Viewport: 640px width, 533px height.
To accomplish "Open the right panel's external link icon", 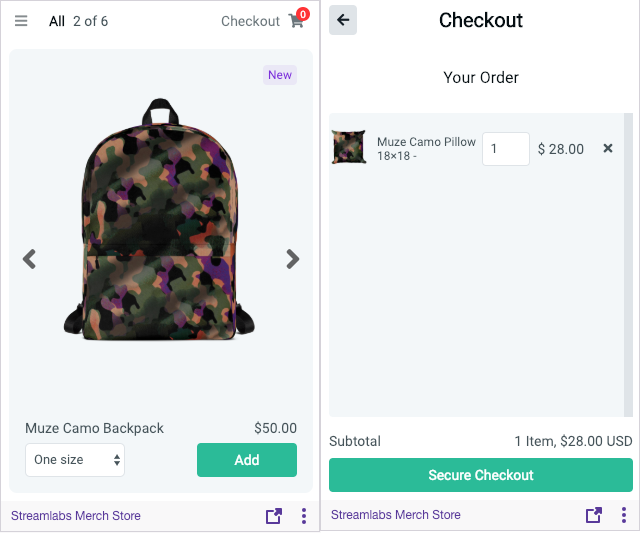I will 594,515.
